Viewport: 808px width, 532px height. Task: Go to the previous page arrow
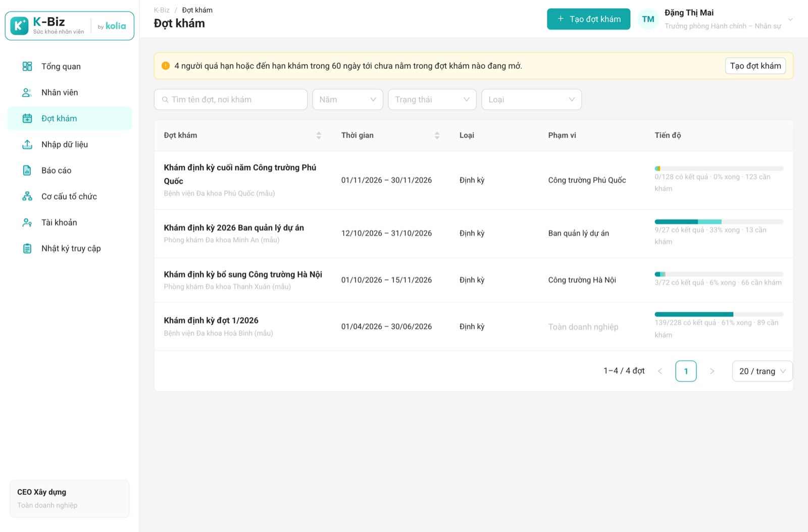[660, 371]
